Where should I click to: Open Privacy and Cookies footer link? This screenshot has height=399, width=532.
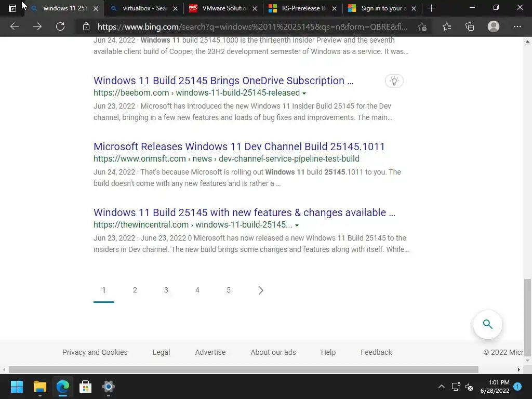(95, 352)
